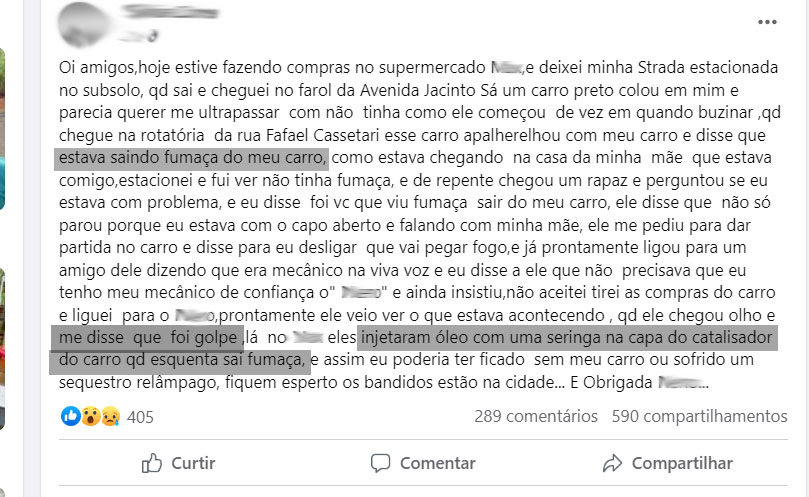Click the Comentar speech bubble icon
The width and height of the screenshot is (809, 497).
[380, 463]
